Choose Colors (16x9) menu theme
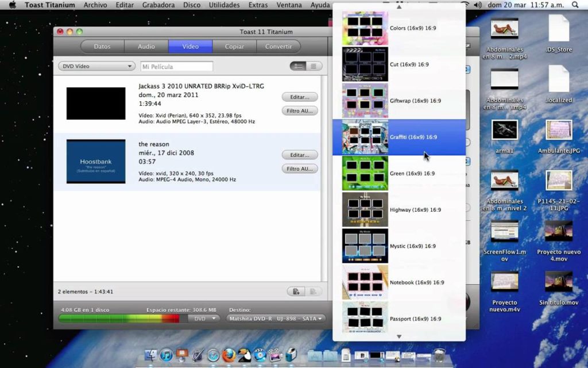Image resolution: width=588 pixels, height=368 pixels. tap(399, 28)
